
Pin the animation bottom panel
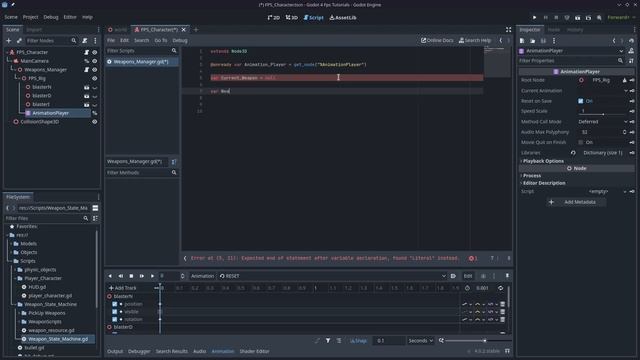pyautogui.click(x=507, y=276)
